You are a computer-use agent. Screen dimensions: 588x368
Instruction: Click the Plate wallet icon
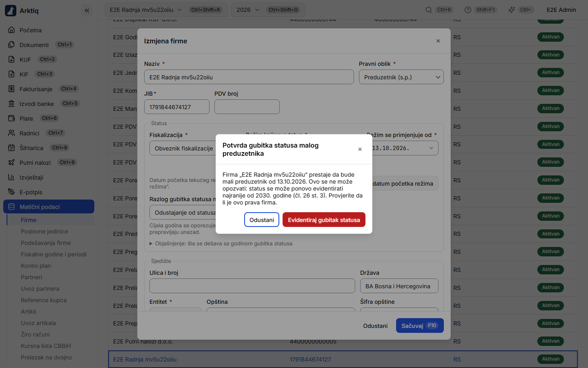pyautogui.click(x=11, y=119)
